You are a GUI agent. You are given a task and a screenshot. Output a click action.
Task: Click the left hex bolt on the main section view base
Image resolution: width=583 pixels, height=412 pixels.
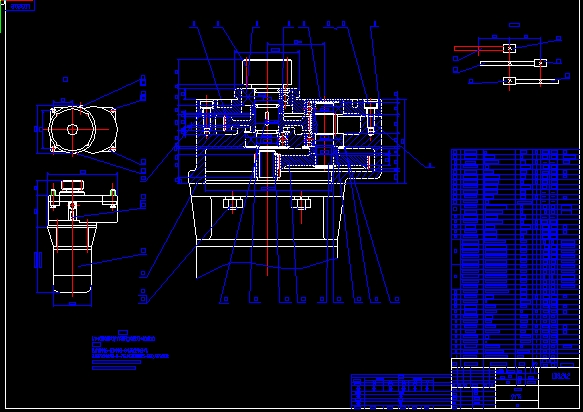(x=233, y=203)
